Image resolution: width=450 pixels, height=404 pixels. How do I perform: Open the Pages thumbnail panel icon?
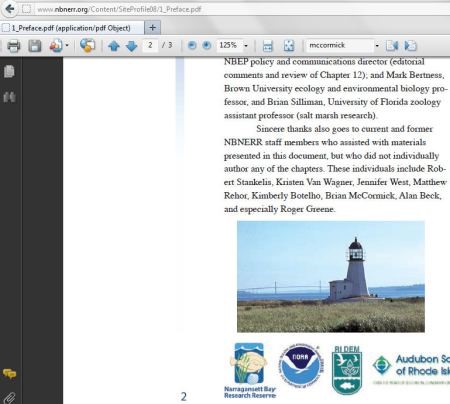tap(9, 71)
